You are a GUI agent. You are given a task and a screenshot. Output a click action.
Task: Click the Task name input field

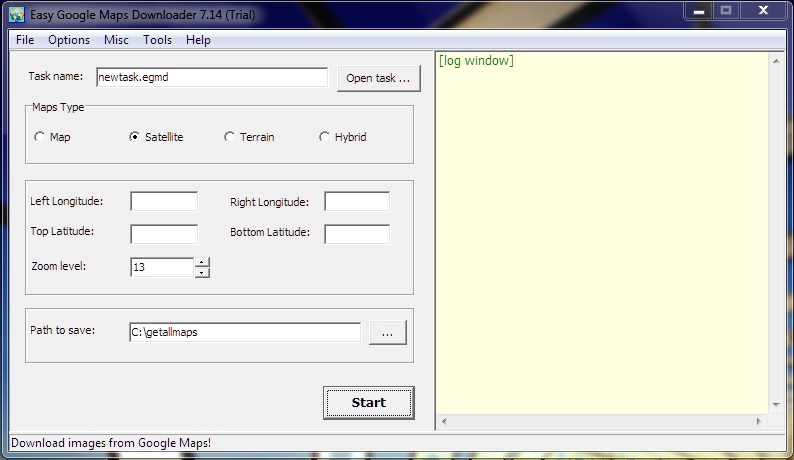212,77
